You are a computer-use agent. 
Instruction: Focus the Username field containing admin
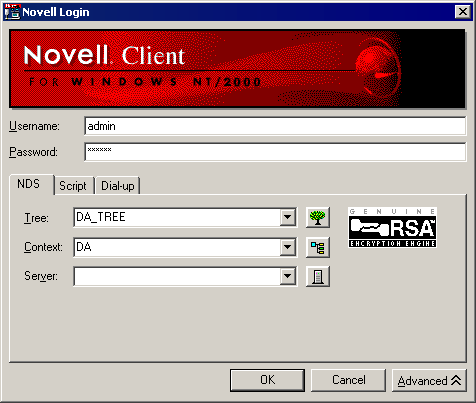click(x=275, y=126)
